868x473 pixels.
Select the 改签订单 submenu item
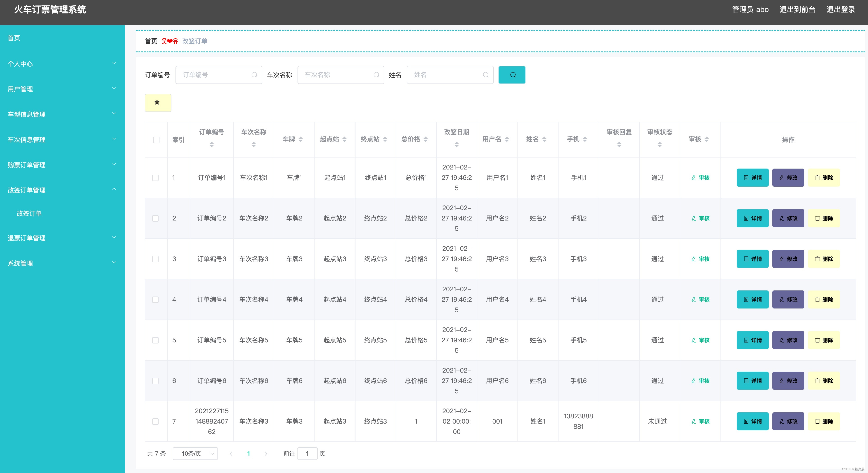29,213
